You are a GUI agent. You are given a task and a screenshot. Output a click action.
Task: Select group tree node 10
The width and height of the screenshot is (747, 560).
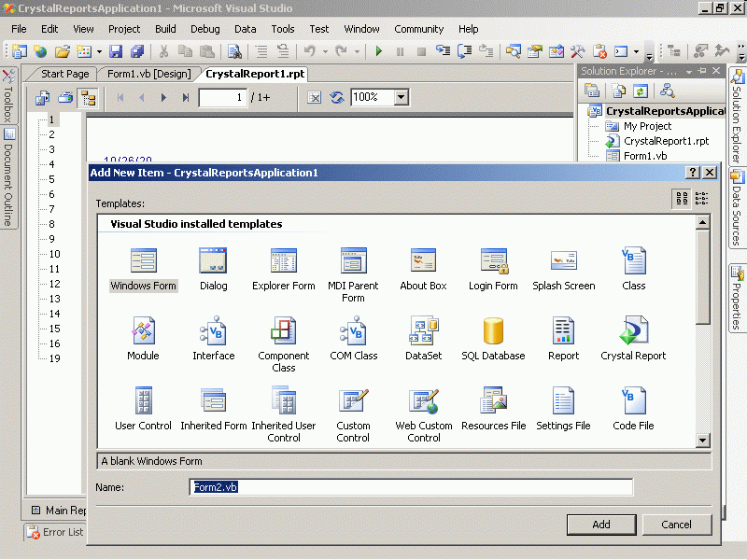click(54, 254)
